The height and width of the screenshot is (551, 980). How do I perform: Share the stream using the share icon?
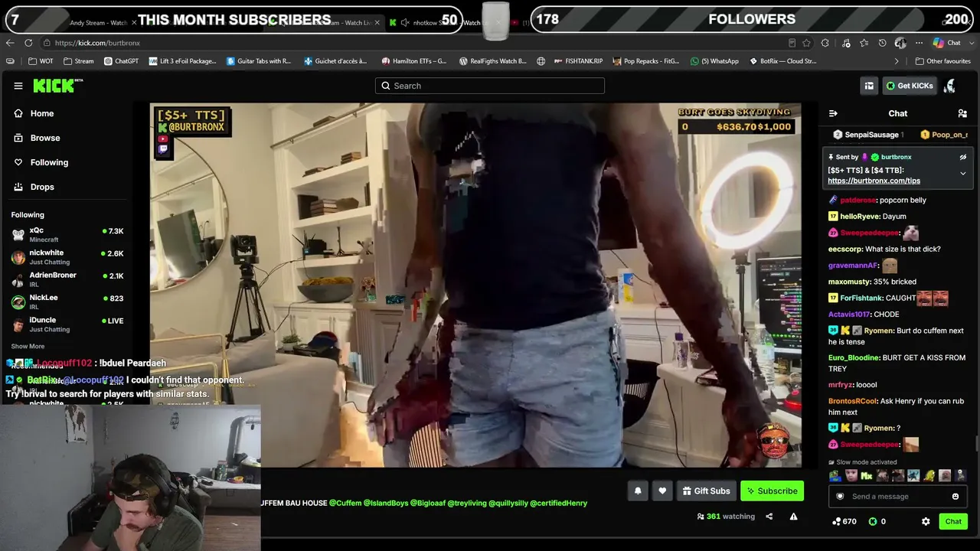(769, 517)
